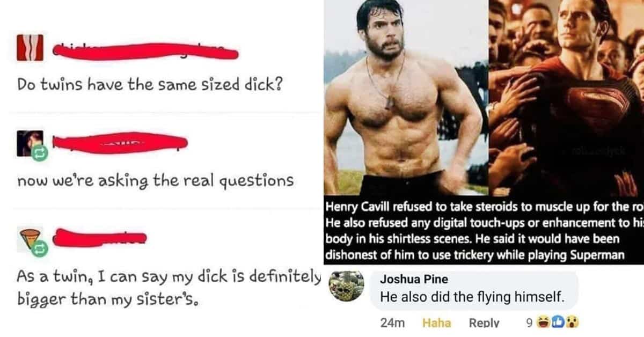Reply to Joshua Pine's comment
Image resolution: width=644 pixels, height=337 pixels.
tap(484, 323)
